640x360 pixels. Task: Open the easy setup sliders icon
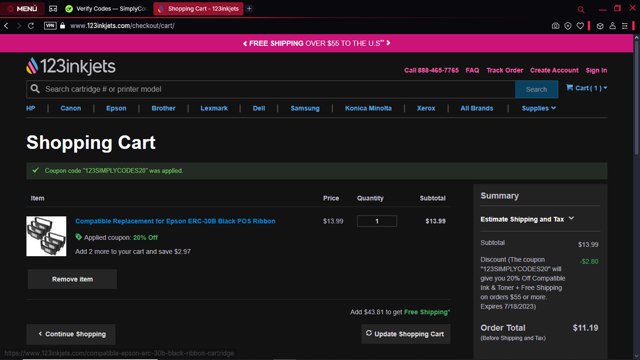(625, 26)
